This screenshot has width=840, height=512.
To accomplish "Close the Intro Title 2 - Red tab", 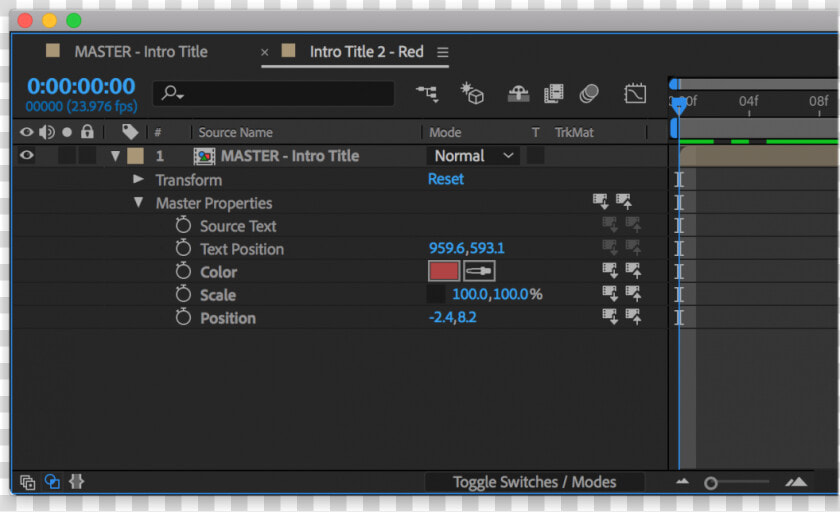I will 265,52.
